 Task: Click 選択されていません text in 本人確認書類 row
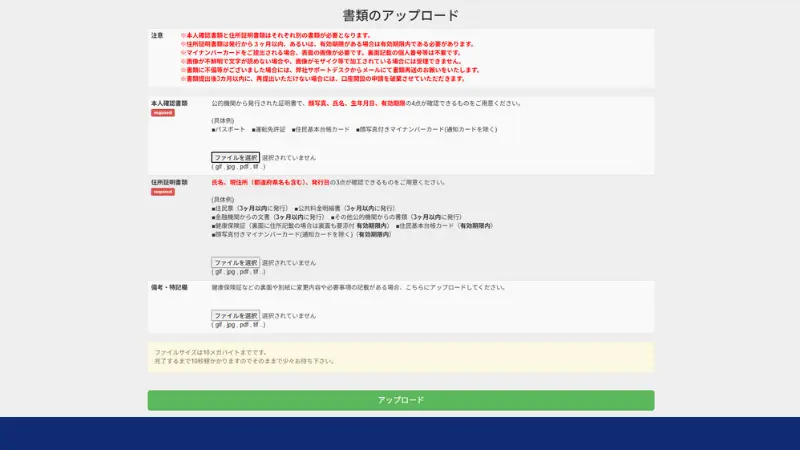pyautogui.click(x=289, y=157)
